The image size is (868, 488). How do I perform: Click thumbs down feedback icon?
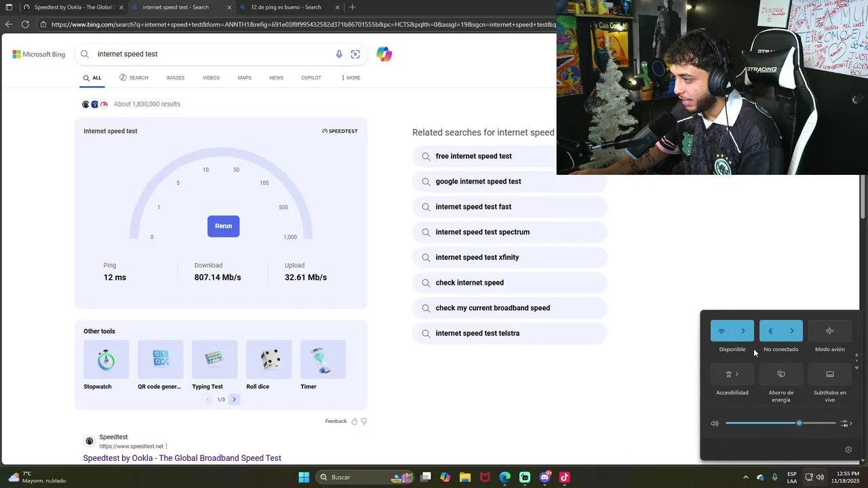click(364, 422)
